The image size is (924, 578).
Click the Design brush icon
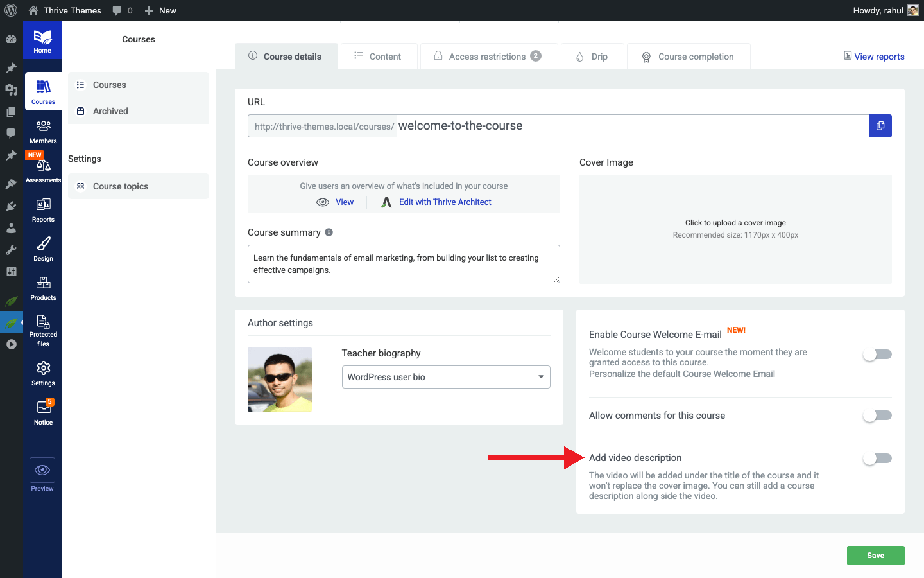43,249
